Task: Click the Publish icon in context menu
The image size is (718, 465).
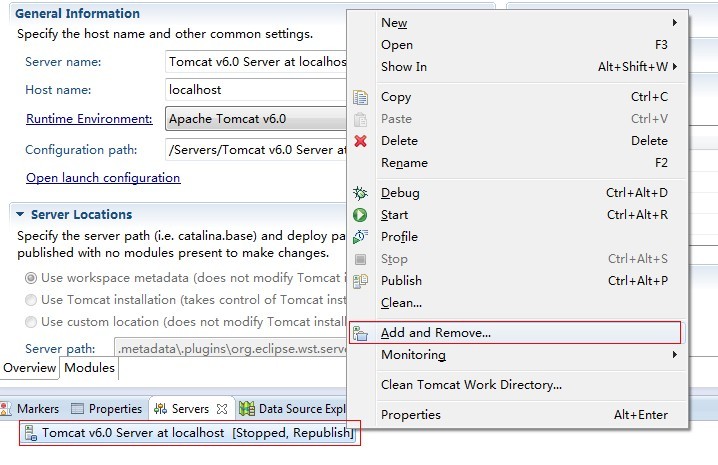Action: click(360, 281)
